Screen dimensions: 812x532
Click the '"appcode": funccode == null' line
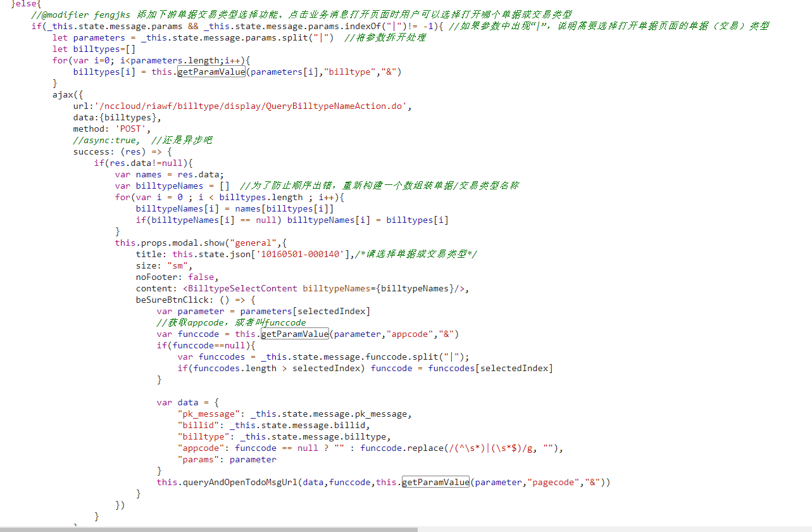(x=370, y=448)
